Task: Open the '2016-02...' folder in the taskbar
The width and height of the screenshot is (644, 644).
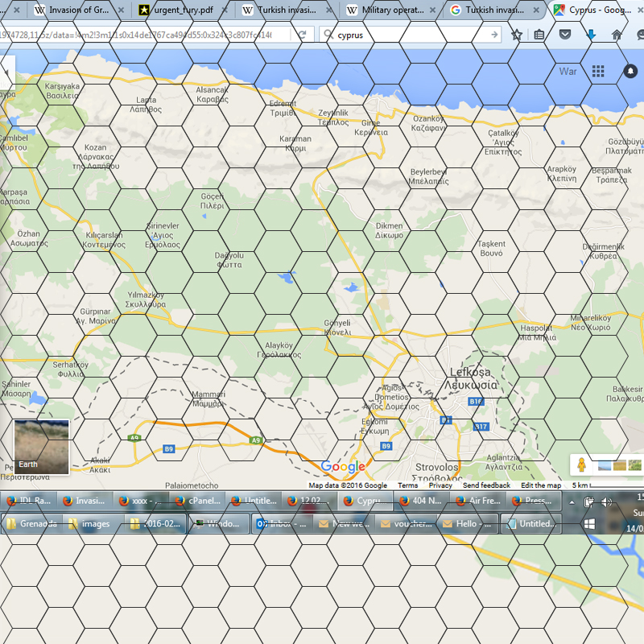Action: pyautogui.click(x=155, y=524)
